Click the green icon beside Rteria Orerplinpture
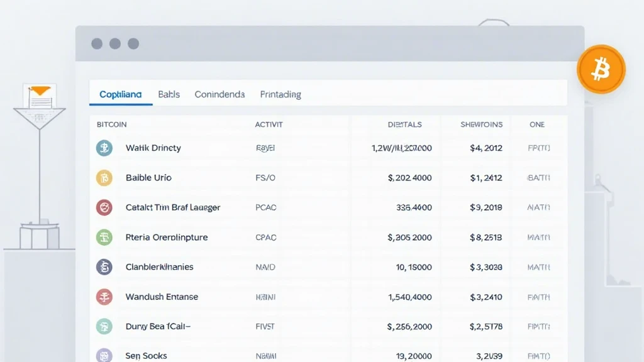Viewport: 644px width, 362px height. coord(104,237)
